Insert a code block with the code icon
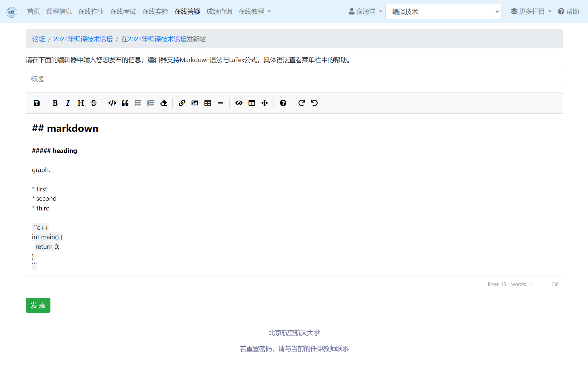Screen dimensions: 588x366 pos(112,103)
